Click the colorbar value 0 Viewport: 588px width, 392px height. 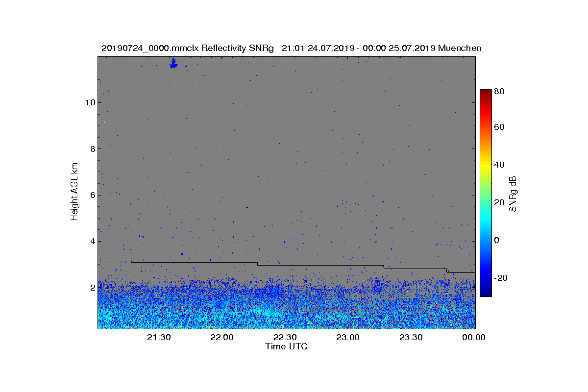497,240
